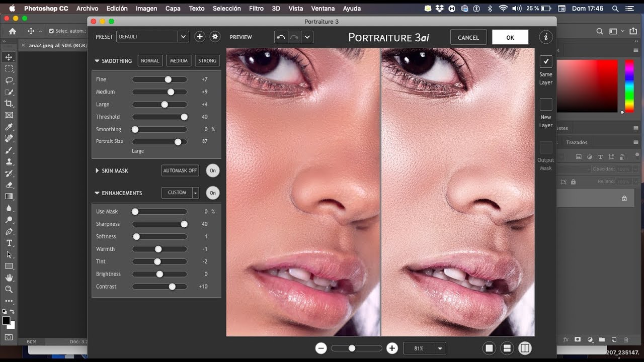
Task: Click the preview zoom slider handle
Action: [352, 348]
